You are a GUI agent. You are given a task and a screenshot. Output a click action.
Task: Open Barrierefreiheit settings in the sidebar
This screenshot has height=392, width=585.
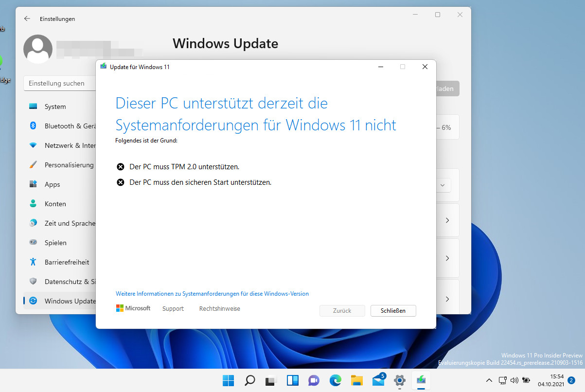pos(59,262)
